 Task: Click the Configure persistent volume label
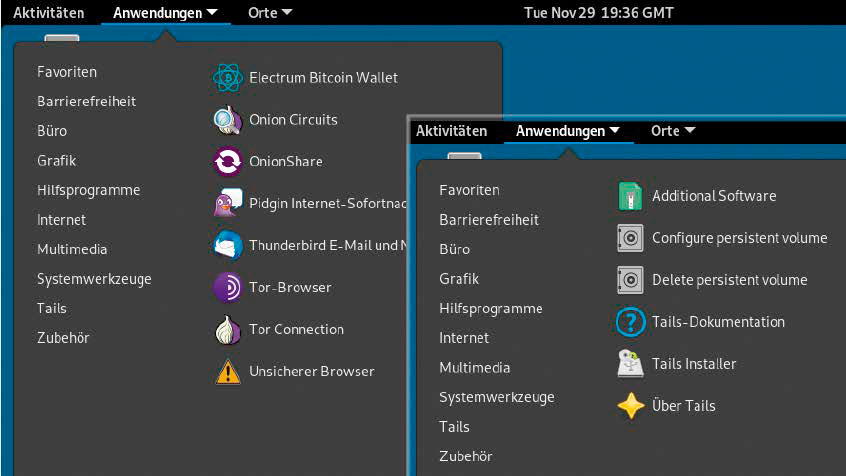(739, 238)
